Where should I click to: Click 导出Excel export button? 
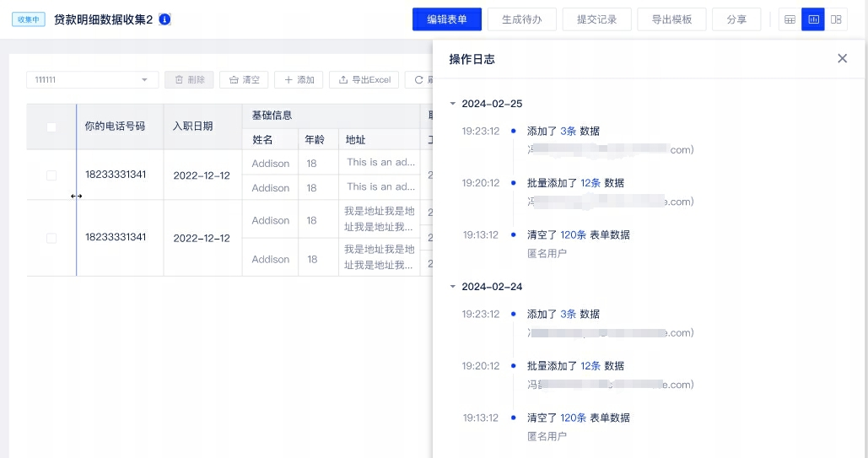[364, 80]
